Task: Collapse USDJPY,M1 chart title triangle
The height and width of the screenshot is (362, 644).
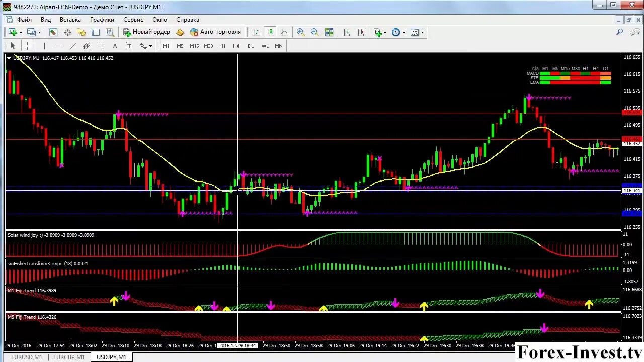Action: point(9,58)
